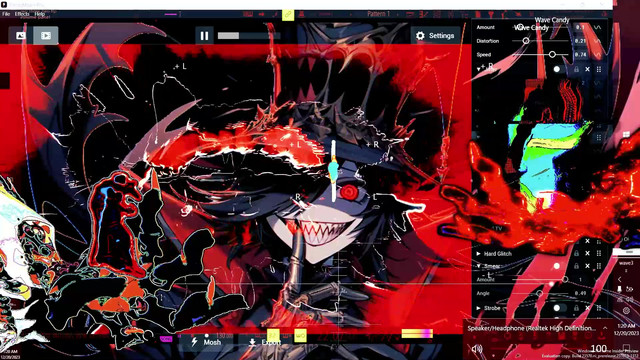
Task: Lock the Hard Glitch effect
Action: tap(576, 253)
